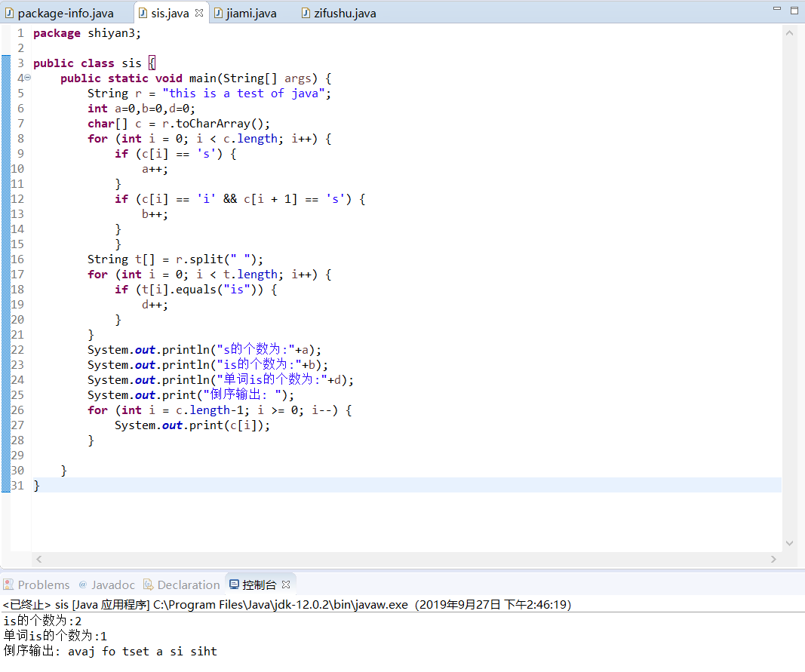The width and height of the screenshot is (805, 672).
Task: Click 'r.toCharArray()' call on line 7
Action: tap(213, 124)
